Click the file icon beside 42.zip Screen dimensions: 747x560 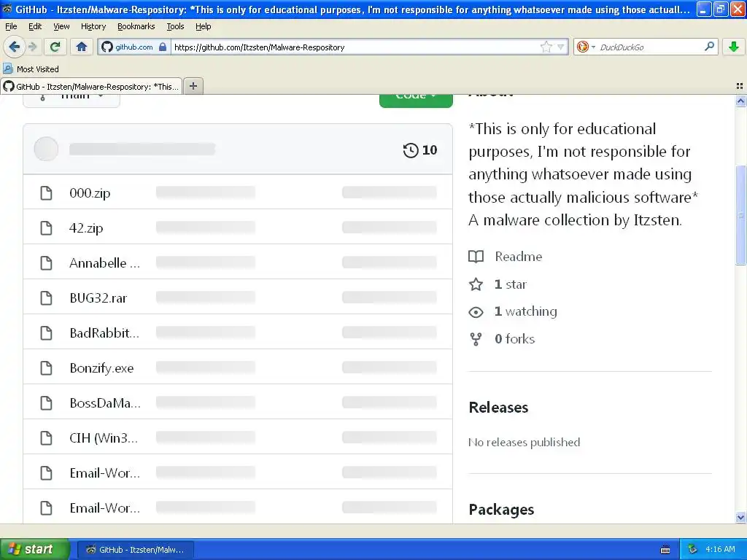(x=46, y=228)
